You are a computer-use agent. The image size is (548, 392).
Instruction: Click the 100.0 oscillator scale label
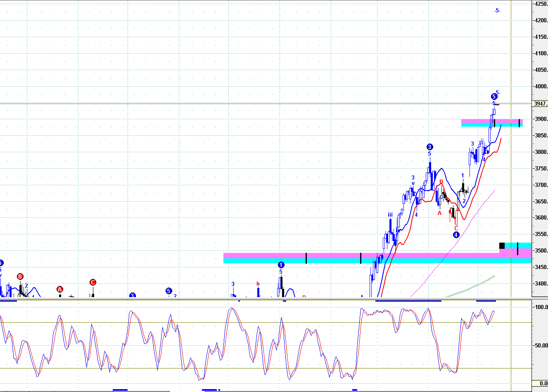click(541, 307)
